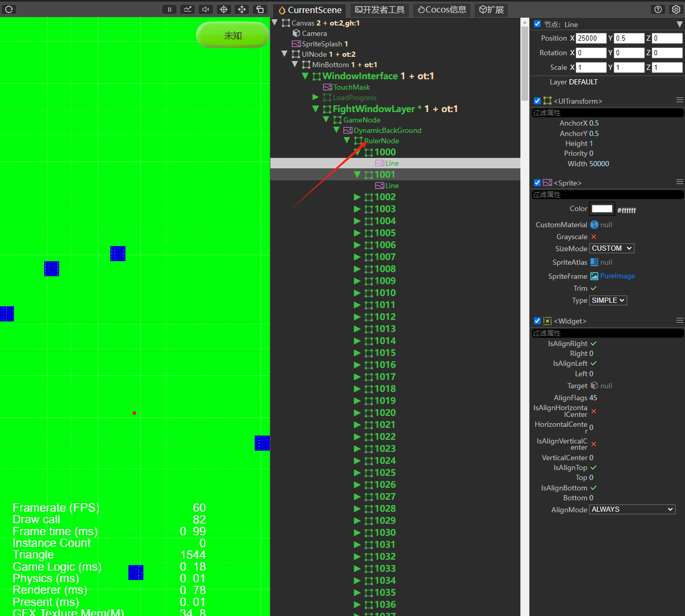685x616 pixels.
Task: Click the refresh icon in the top-left corner
Action: coord(9,9)
